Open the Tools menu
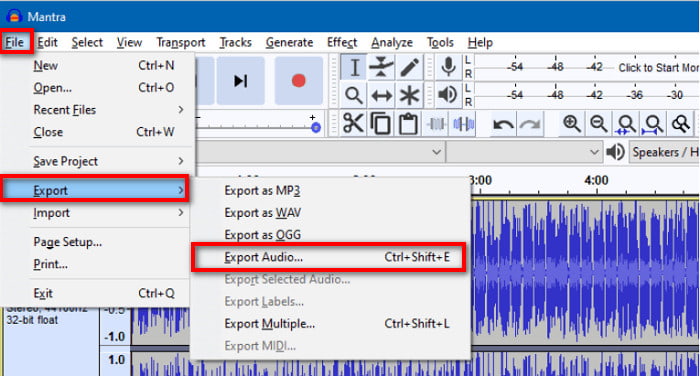Screen dimensions: 700x376 pos(440,42)
